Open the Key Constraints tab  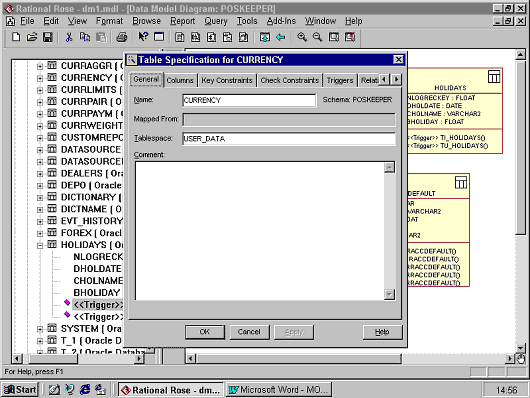(x=227, y=80)
